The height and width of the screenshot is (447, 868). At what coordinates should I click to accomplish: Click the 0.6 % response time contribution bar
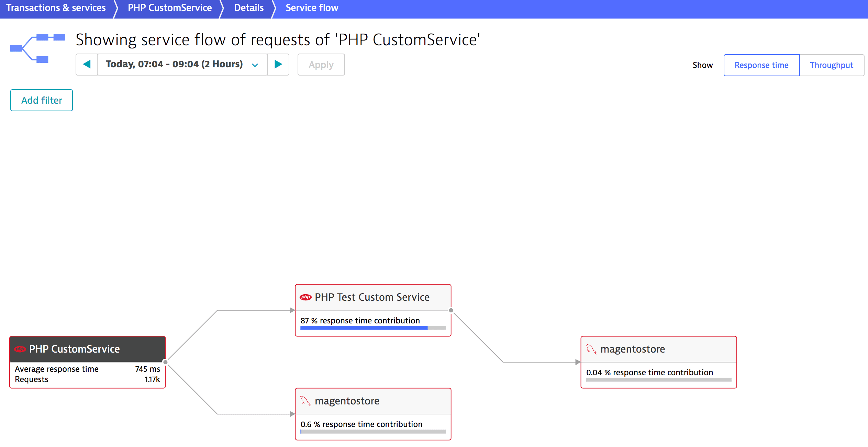pyautogui.click(x=373, y=432)
